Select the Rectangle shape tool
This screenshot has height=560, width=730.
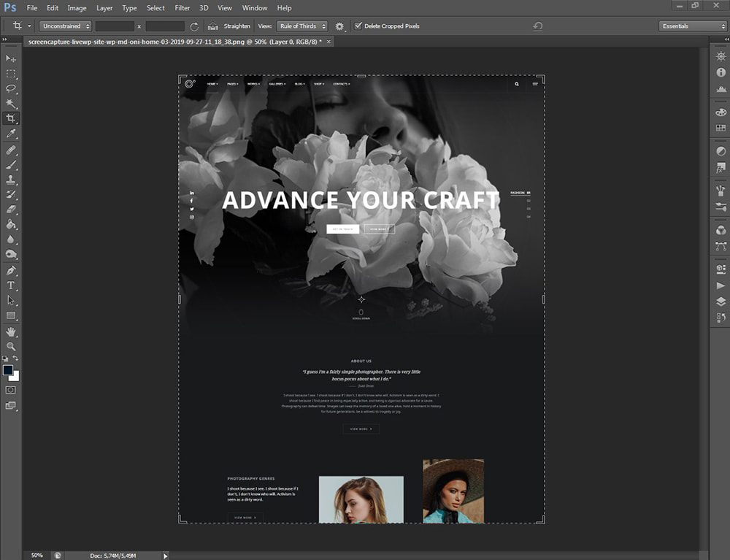point(11,315)
